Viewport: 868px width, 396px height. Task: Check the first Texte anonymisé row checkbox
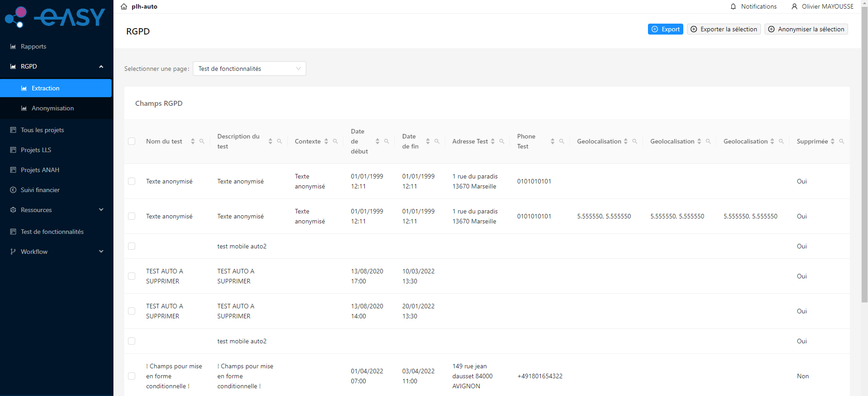132,181
